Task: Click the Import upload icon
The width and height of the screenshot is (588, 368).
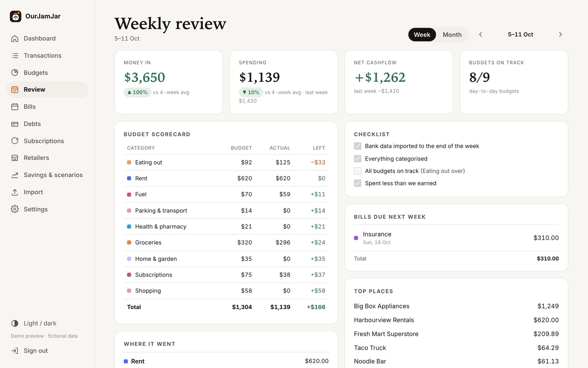Action: [x=15, y=192]
